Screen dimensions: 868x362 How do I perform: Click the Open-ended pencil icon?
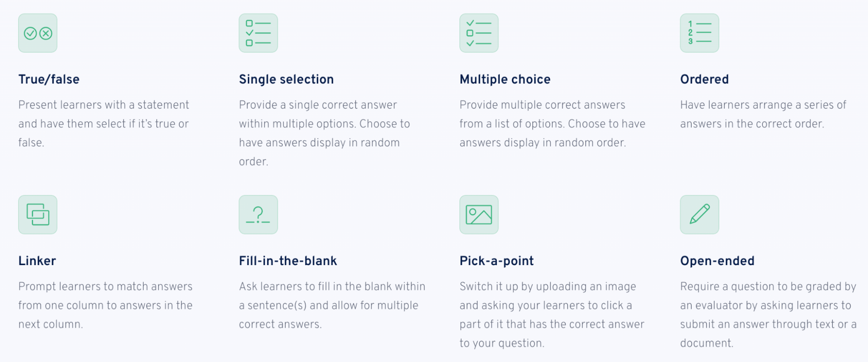[x=700, y=215]
